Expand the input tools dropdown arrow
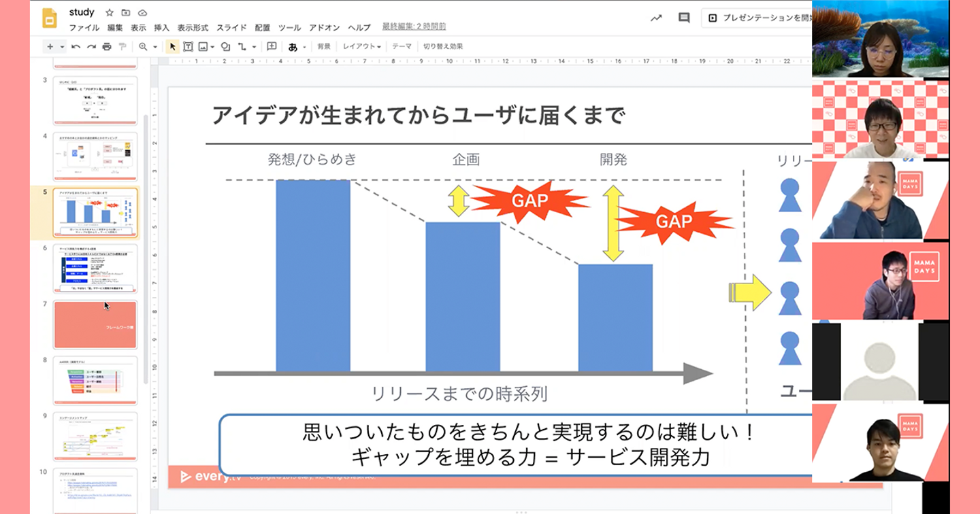The image size is (980, 514). 304,48
